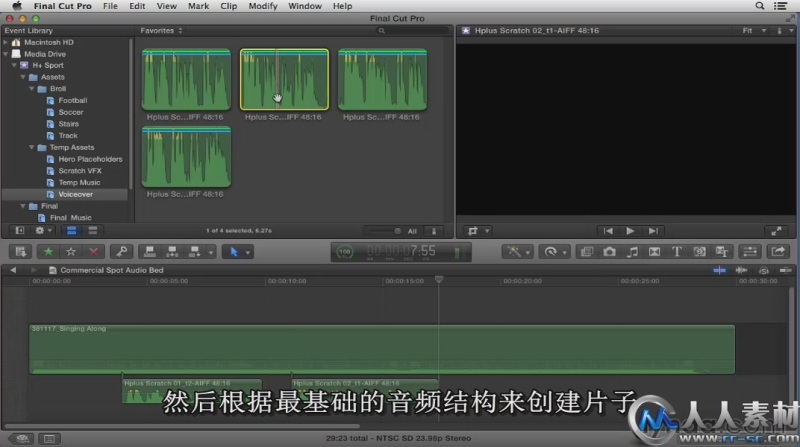Open the Favorites filter dropdown
Viewport: 800px width, 447px height.
point(162,31)
